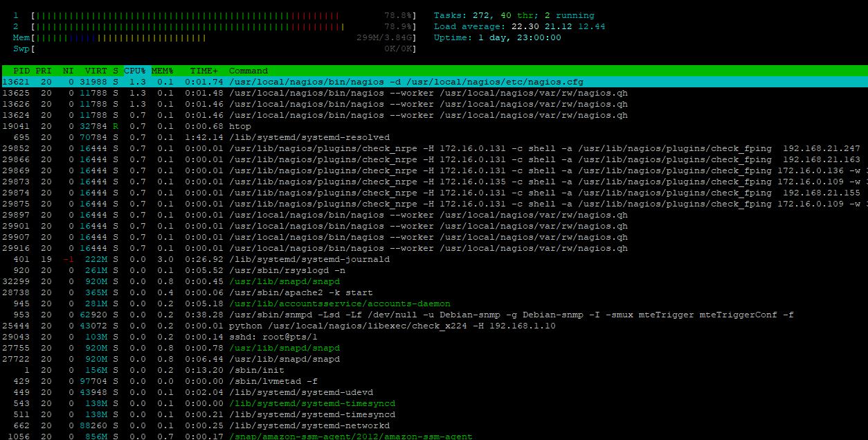The width and height of the screenshot is (868, 440).
Task: Click the NI column header
Action: 68,71
